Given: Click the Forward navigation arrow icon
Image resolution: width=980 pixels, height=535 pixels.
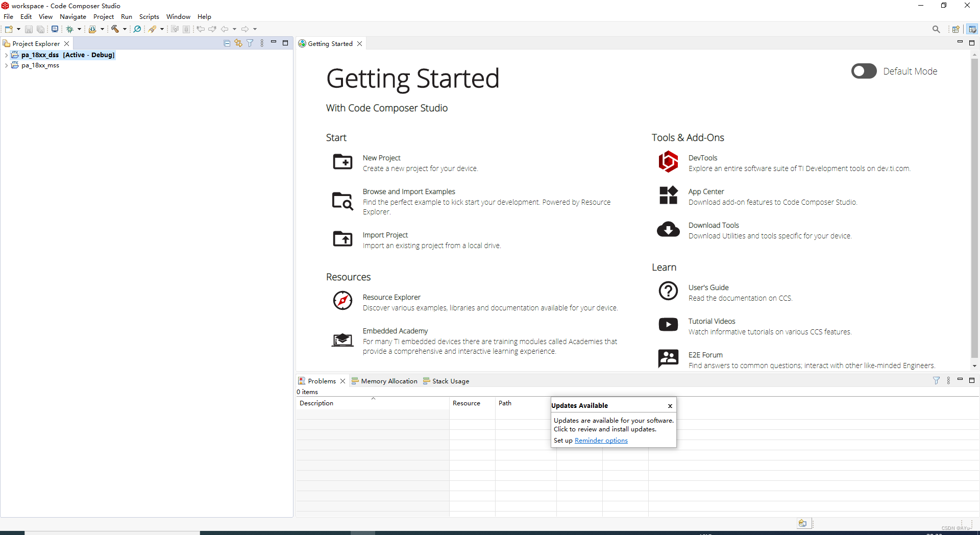Looking at the screenshot, I should point(245,29).
